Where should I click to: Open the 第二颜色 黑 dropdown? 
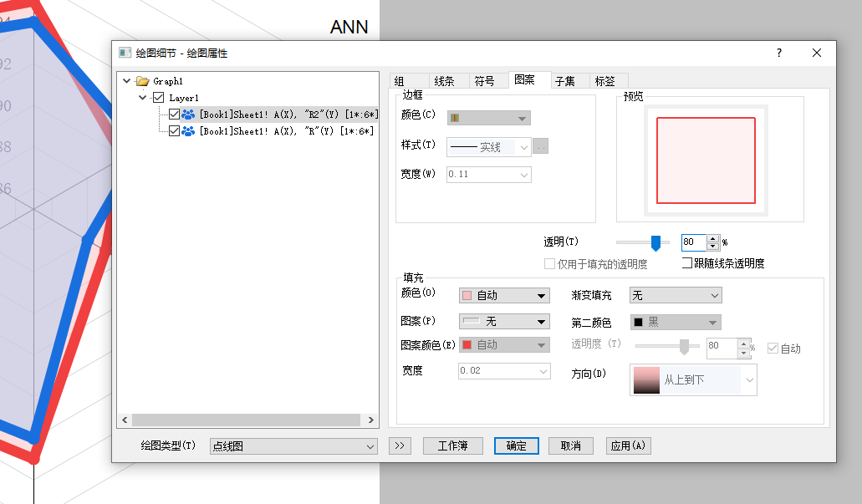click(x=676, y=322)
